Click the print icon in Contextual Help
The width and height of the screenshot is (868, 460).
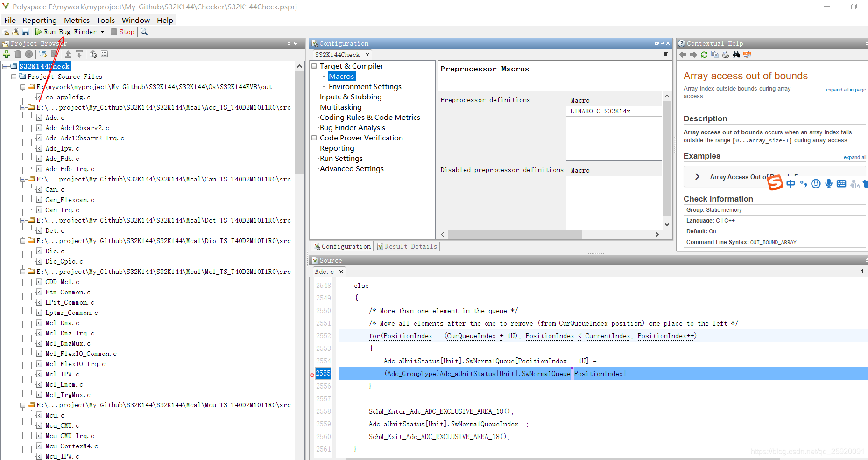click(x=725, y=55)
